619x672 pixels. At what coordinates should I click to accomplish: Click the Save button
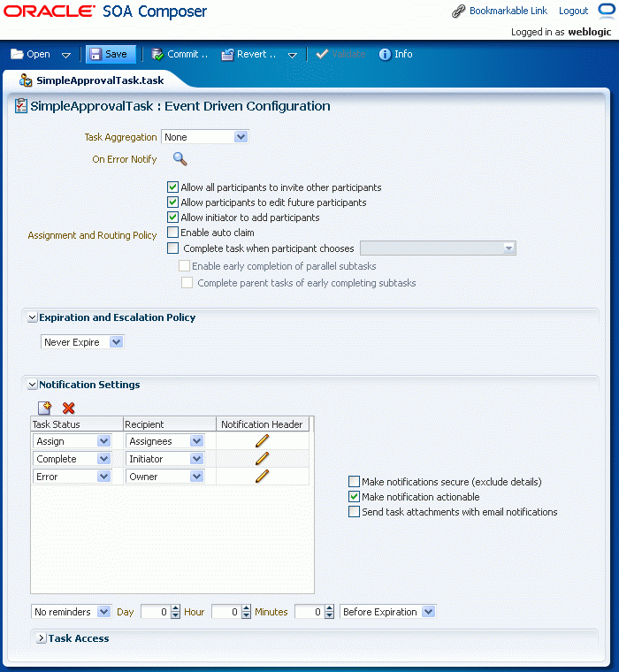tap(111, 54)
